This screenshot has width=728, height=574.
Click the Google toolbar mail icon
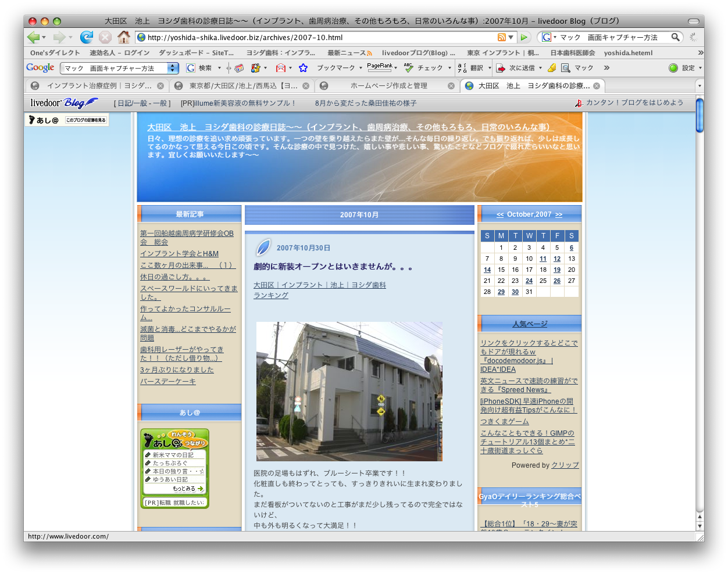pos(281,68)
